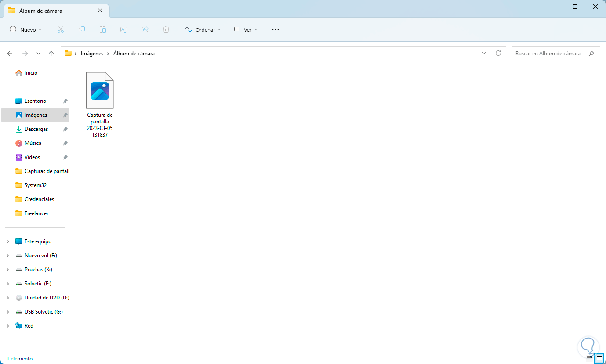This screenshot has width=606, height=364.
Task: Expand Pruebas (X:) tree node
Action: click(8, 270)
